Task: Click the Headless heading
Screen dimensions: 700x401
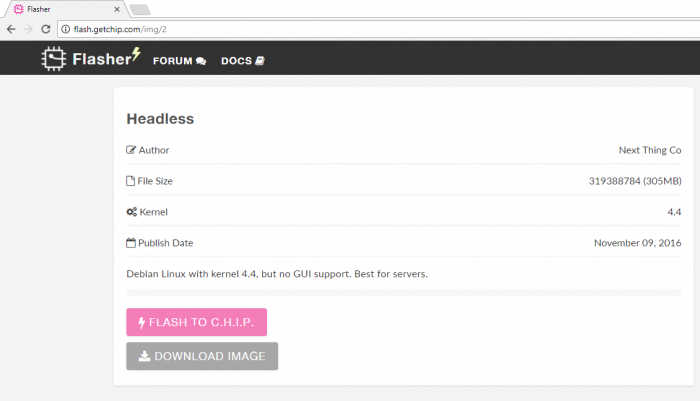Action: pos(160,119)
